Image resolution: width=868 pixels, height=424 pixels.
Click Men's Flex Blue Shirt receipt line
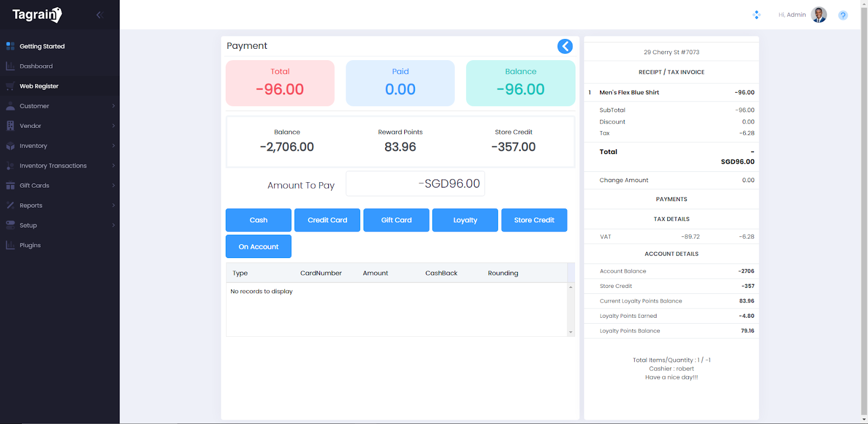point(672,92)
